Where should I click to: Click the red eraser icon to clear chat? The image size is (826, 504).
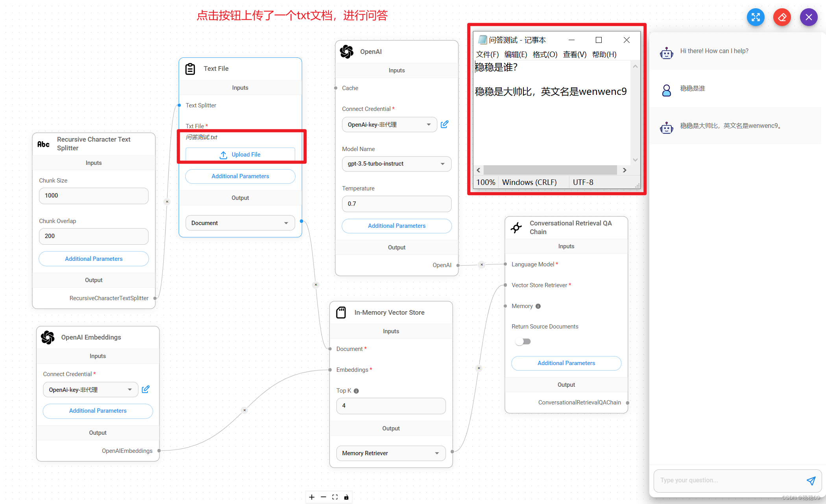(x=782, y=17)
